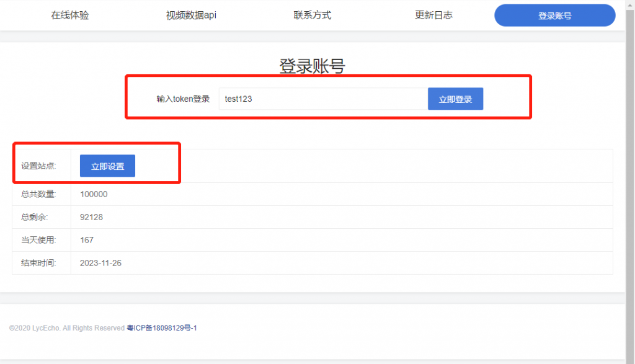Click the 立即登录 button
The height and width of the screenshot is (364, 635).
pos(455,99)
